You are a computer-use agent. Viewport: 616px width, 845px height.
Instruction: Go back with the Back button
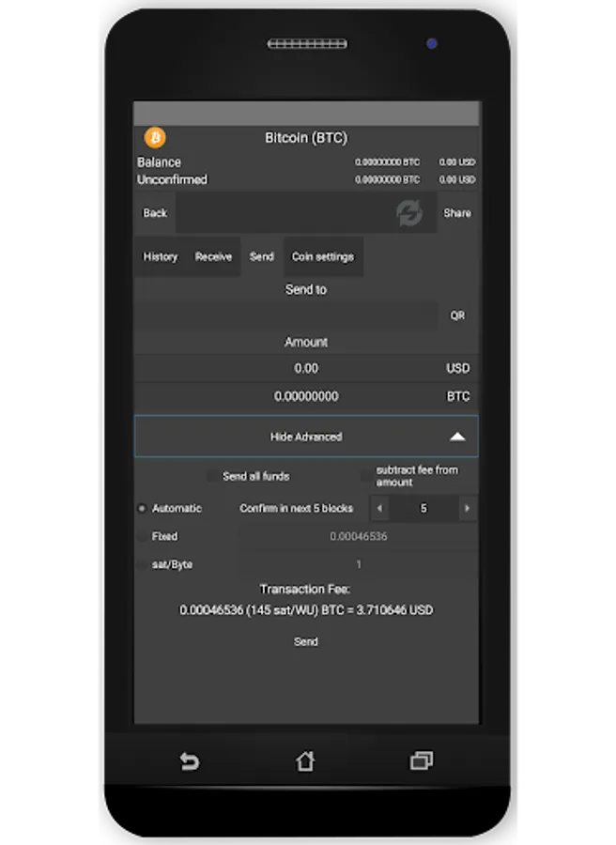pyautogui.click(x=155, y=213)
